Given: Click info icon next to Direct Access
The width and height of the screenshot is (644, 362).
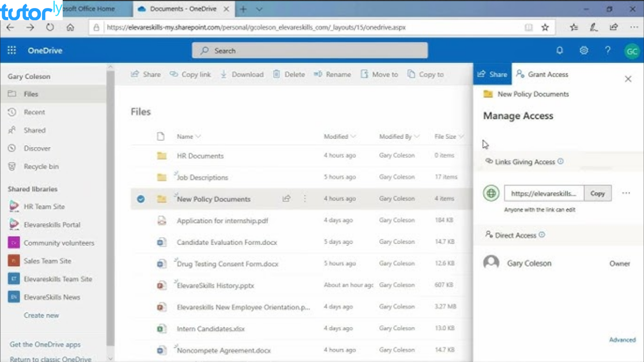Looking at the screenshot, I should click(x=542, y=234).
